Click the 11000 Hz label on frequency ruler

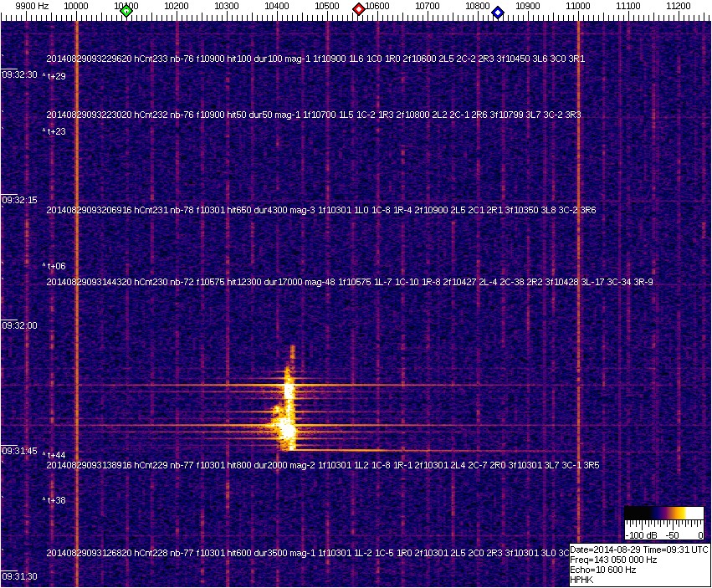(578, 6)
